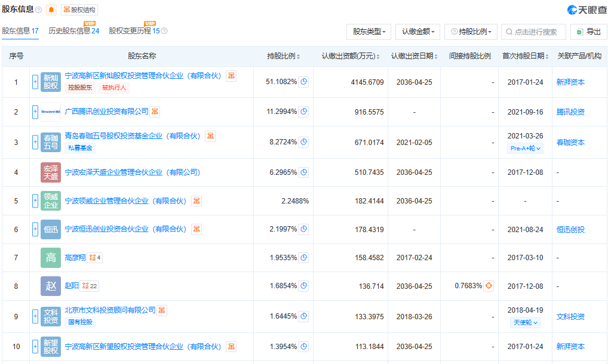Image resolution: width=608 pixels, height=364 pixels.
Task: Open 宁波高新区新灿股权投资管理合伙企业 link
Action: [143, 76]
